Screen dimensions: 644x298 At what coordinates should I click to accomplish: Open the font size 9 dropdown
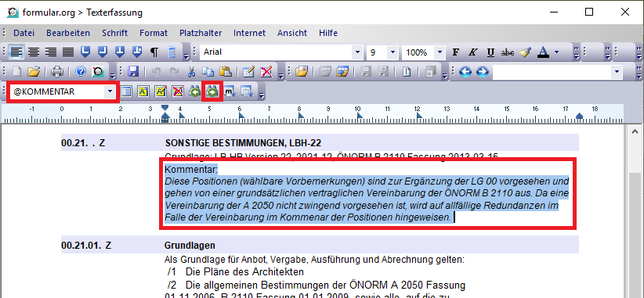(393, 52)
